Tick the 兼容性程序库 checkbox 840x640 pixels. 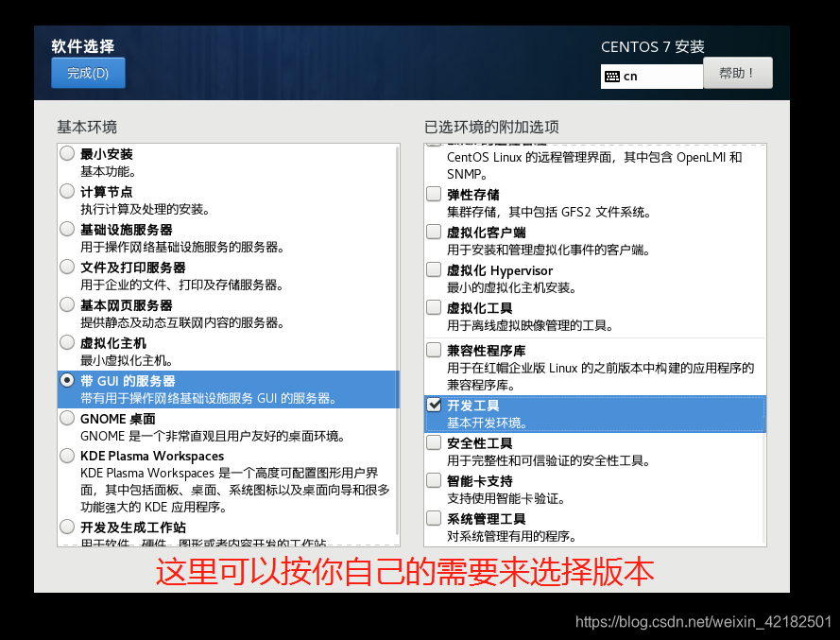click(434, 350)
